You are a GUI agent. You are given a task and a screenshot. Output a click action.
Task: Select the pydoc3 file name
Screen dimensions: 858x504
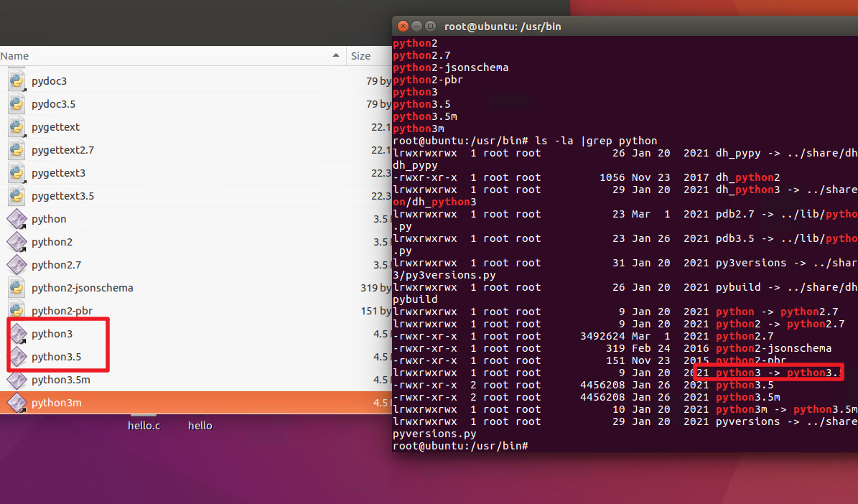pos(50,81)
